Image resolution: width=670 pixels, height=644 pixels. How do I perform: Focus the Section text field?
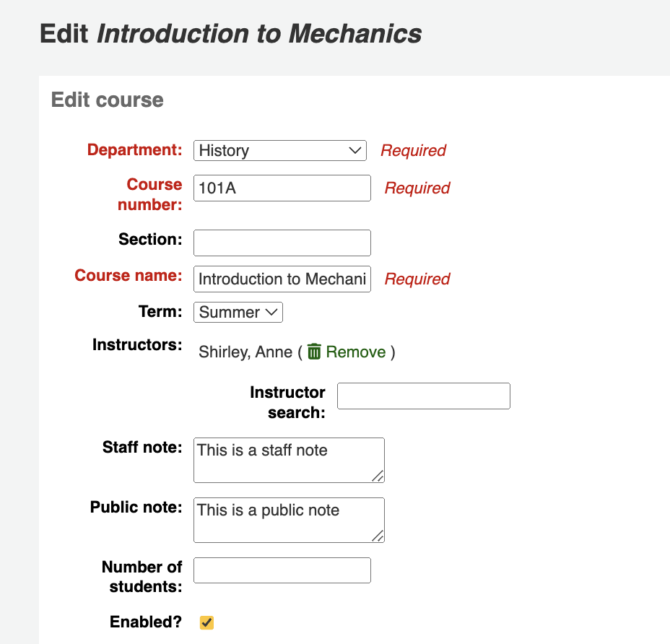282,243
